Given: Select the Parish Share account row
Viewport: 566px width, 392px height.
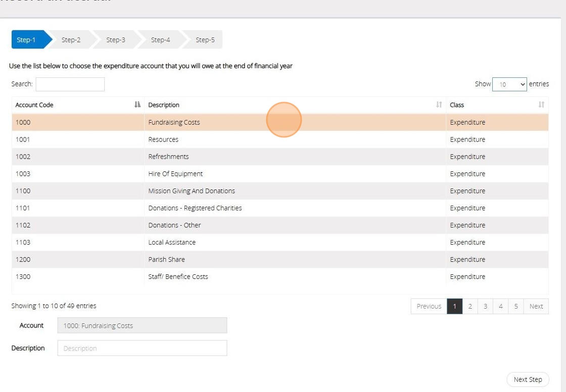Looking at the screenshot, I should pos(167,260).
